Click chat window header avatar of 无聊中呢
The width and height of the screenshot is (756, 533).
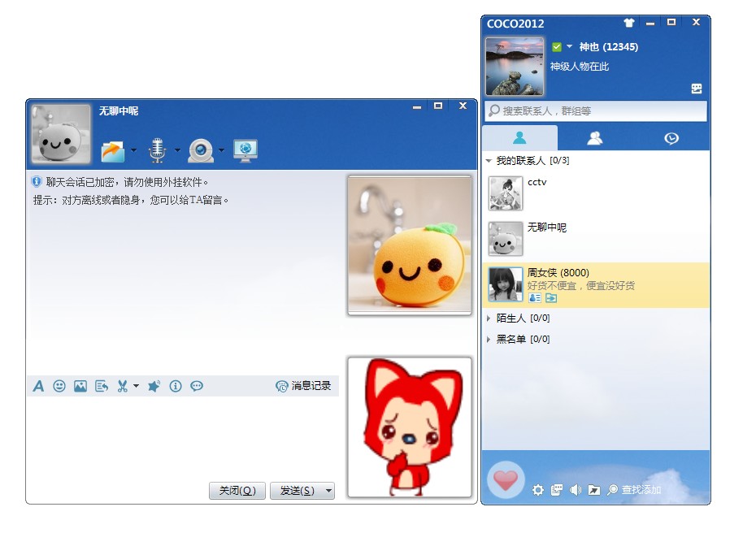pyautogui.click(x=61, y=133)
